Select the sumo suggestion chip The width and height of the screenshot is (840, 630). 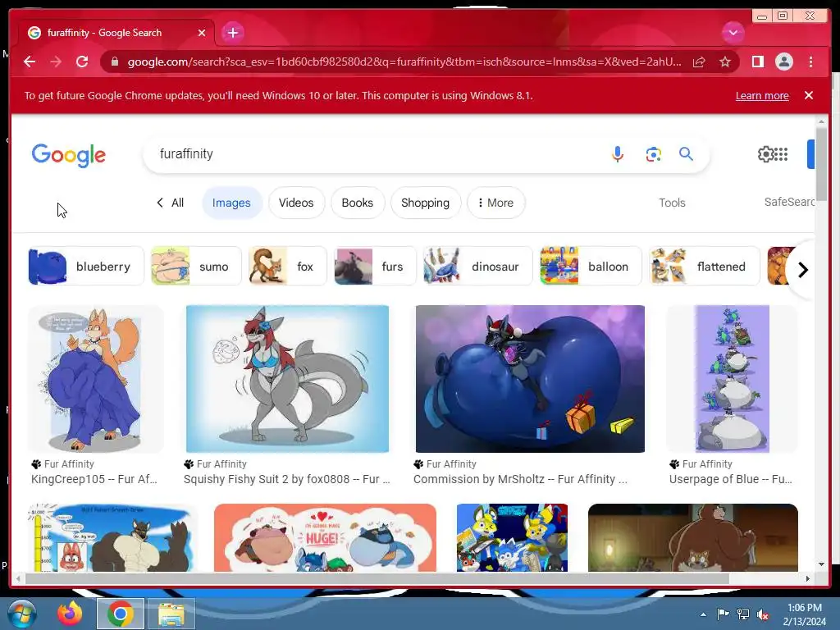196,267
